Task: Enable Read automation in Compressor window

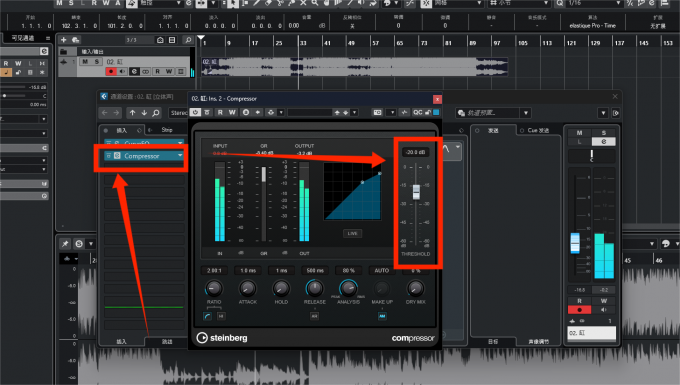Action: click(x=220, y=112)
